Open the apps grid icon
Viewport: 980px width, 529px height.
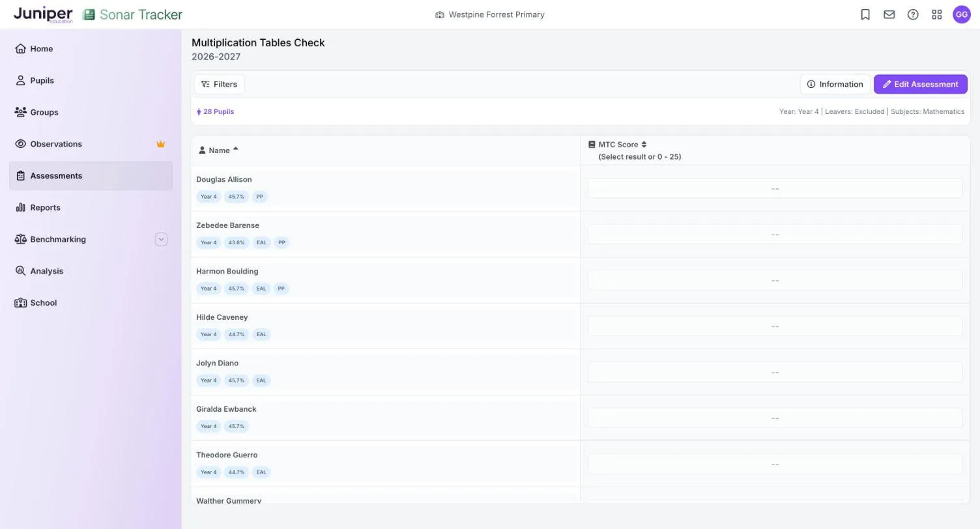pyautogui.click(x=937, y=14)
